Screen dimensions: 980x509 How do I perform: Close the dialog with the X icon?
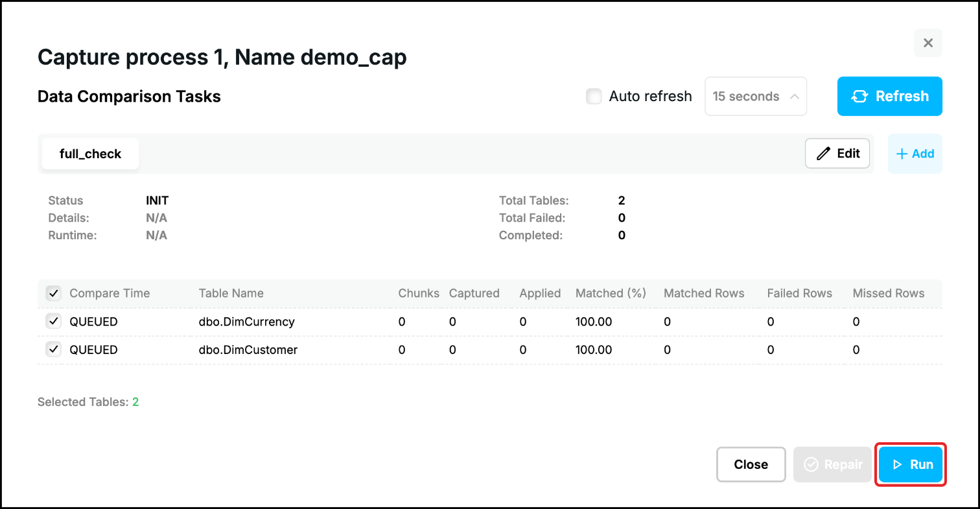927,43
